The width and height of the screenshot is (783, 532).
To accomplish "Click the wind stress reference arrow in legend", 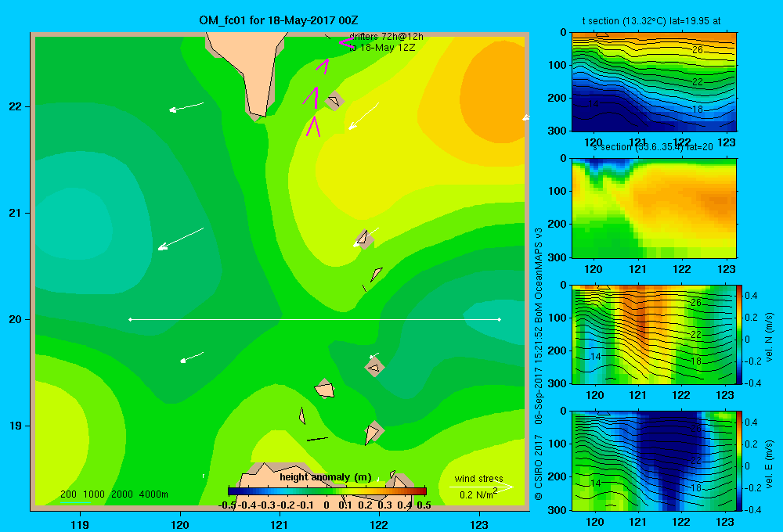I will coord(481,487).
